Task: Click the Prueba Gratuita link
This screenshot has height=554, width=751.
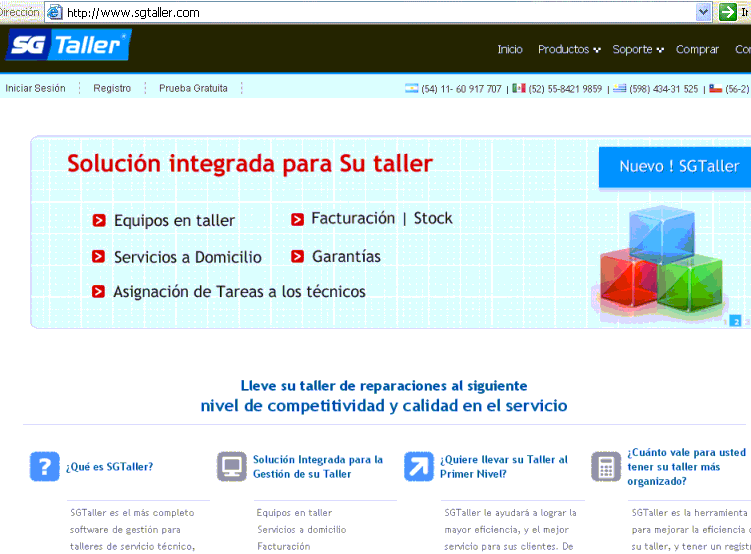Action: [193, 88]
